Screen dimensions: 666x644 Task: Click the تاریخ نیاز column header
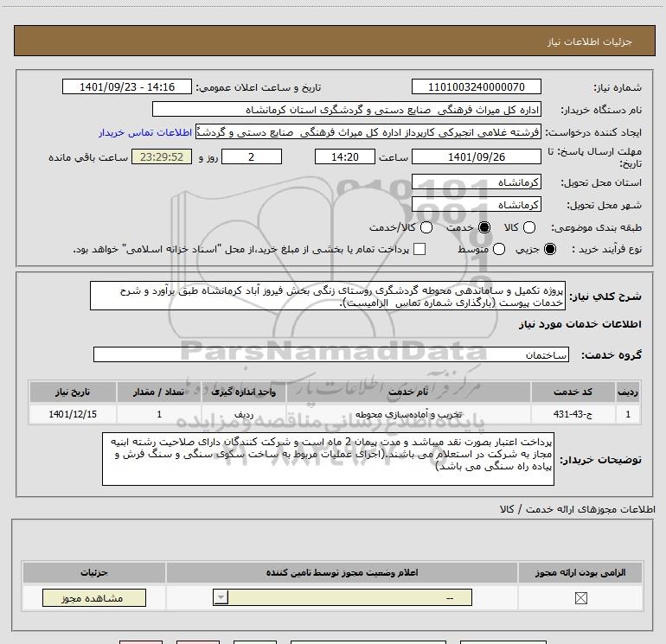coord(73,392)
